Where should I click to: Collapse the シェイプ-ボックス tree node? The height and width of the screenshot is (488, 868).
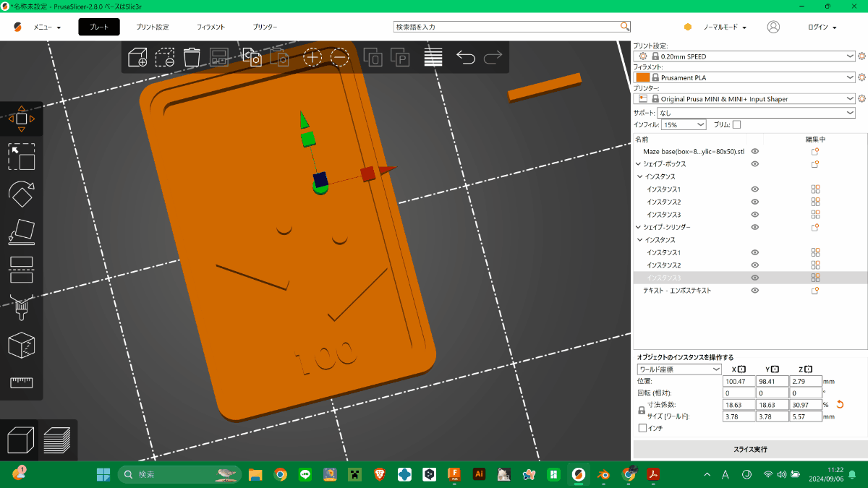(x=638, y=164)
